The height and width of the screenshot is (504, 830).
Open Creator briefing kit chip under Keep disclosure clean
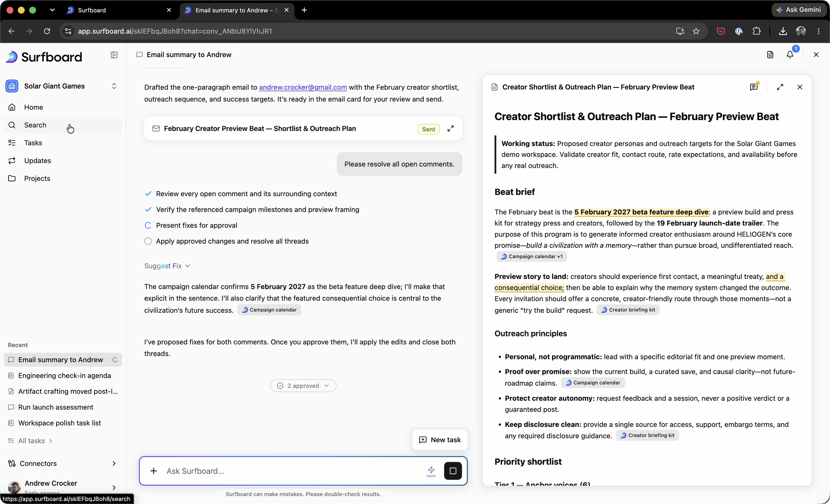(647, 435)
